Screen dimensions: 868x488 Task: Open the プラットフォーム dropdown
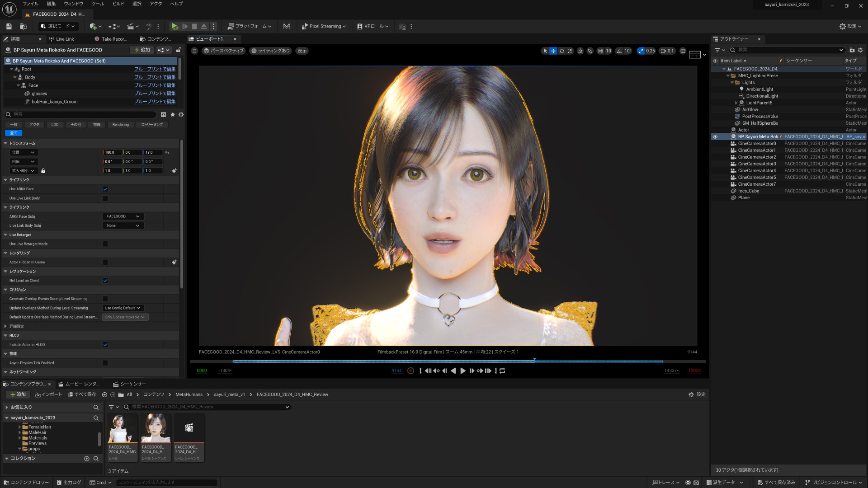pyautogui.click(x=250, y=26)
